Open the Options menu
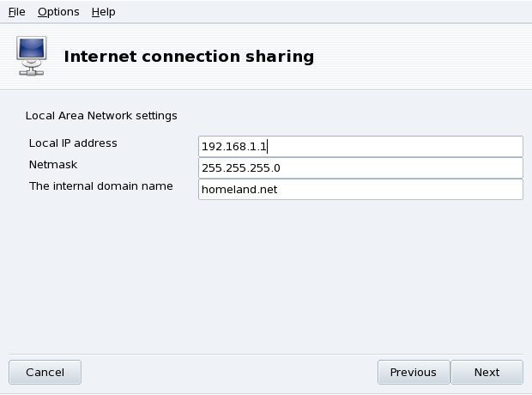The height and width of the screenshot is (395, 532). click(58, 12)
